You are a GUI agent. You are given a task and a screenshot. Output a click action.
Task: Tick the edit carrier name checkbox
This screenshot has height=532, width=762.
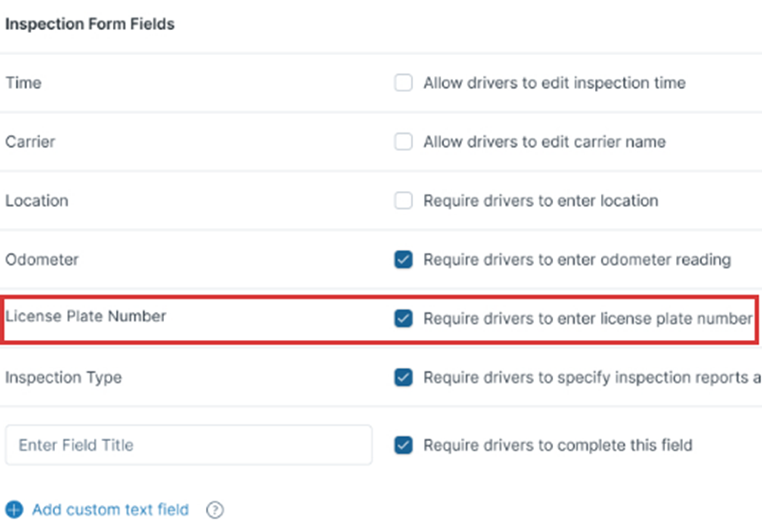coord(403,142)
